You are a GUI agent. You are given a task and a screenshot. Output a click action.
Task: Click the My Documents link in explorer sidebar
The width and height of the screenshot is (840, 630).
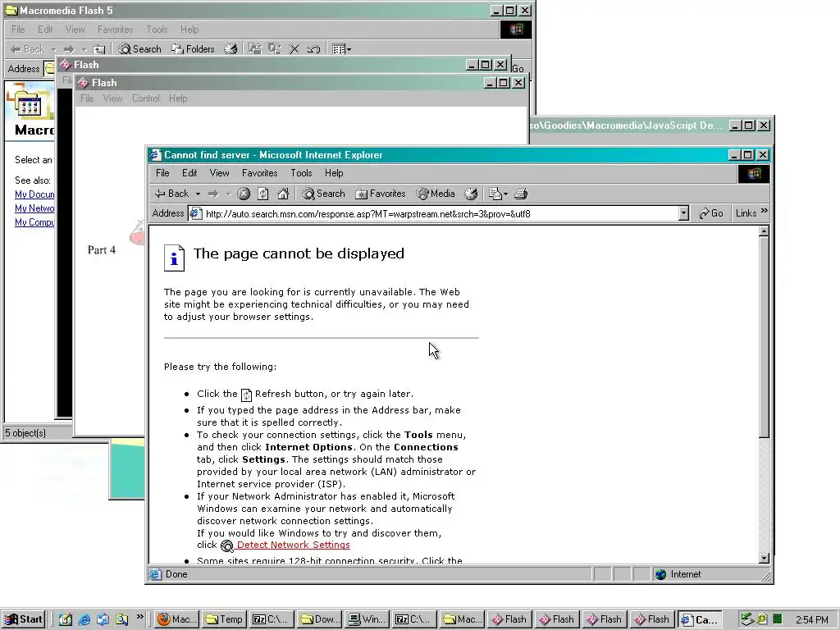34,194
